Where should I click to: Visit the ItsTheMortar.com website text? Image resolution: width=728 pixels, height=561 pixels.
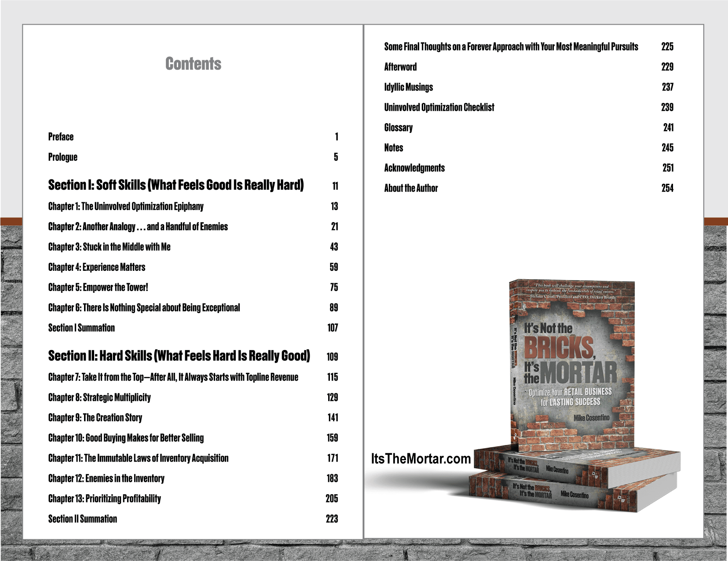point(421,459)
